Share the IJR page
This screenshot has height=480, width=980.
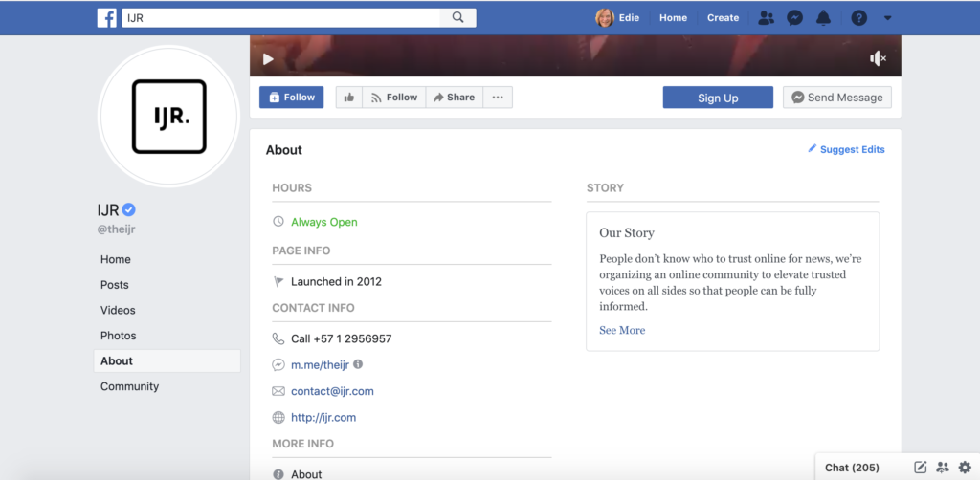(x=455, y=98)
